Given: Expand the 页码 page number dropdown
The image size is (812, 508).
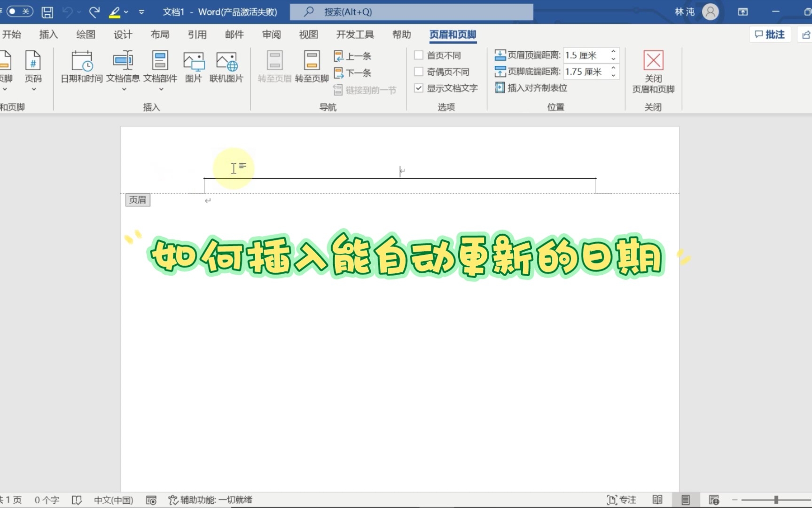Looking at the screenshot, I should click(33, 88).
